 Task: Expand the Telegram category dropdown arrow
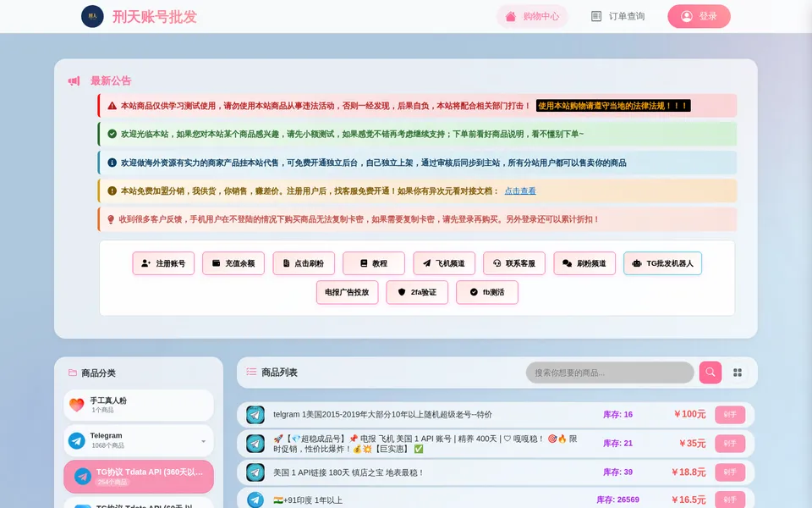[204, 441]
